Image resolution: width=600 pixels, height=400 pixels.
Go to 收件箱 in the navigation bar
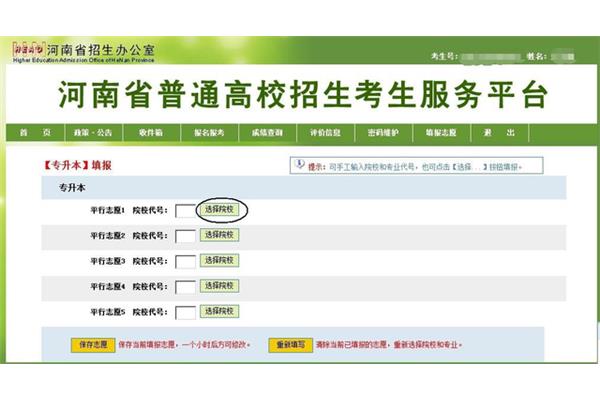pos(151,132)
